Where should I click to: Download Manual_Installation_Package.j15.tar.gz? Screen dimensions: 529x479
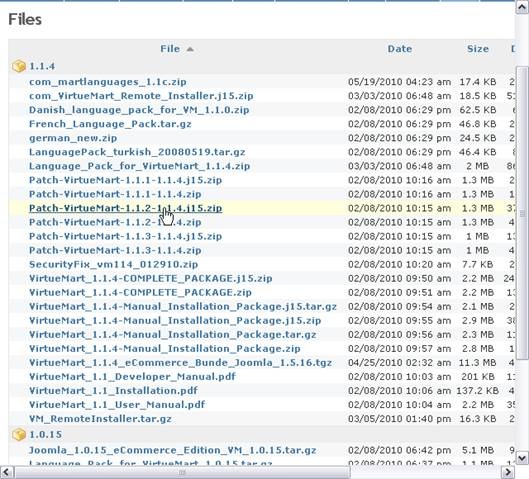pos(183,307)
